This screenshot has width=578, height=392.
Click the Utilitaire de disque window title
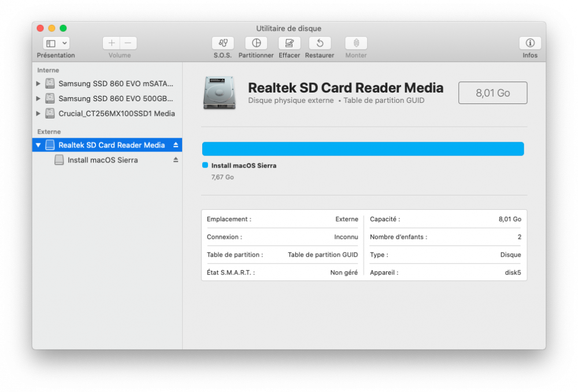tap(288, 28)
